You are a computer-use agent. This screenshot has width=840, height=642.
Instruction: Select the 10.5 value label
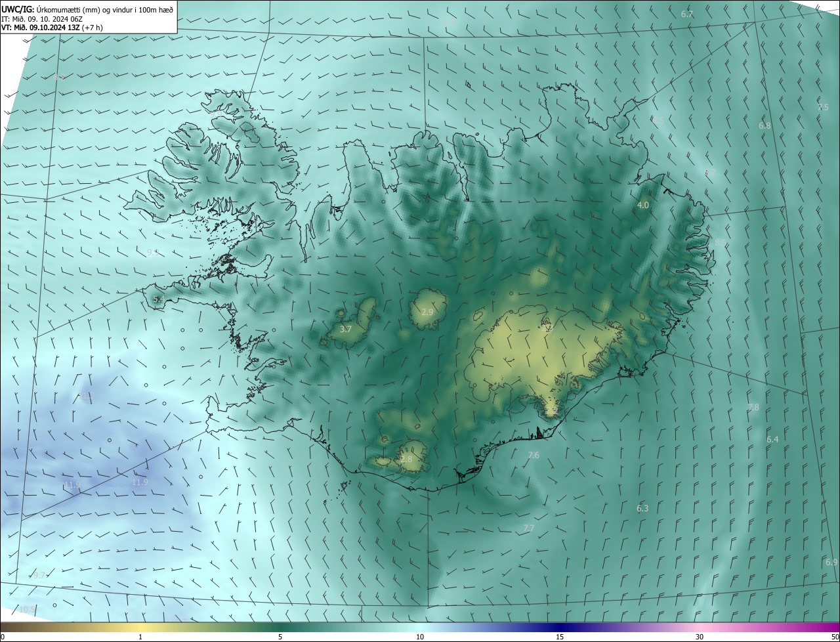[27, 609]
